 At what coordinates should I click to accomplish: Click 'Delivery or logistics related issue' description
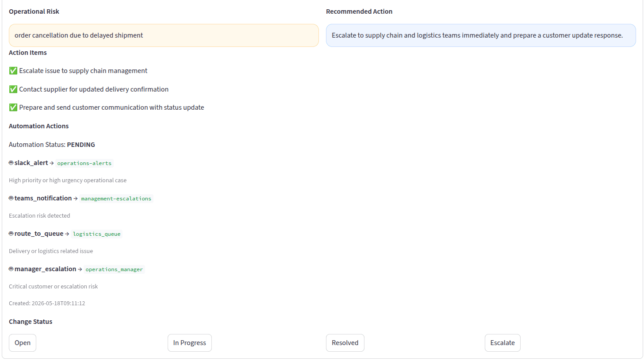pyautogui.click(x=51, y=251)
